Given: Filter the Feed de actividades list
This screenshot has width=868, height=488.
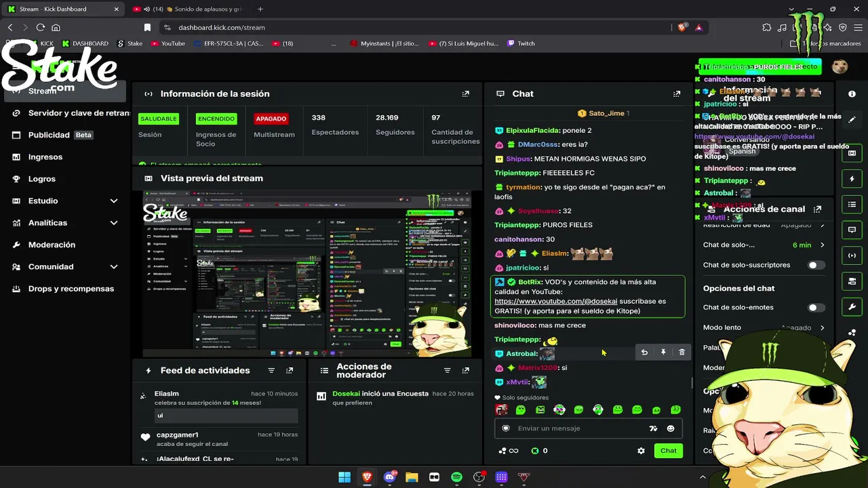Looking at the screenshot, I should [271, 371].
